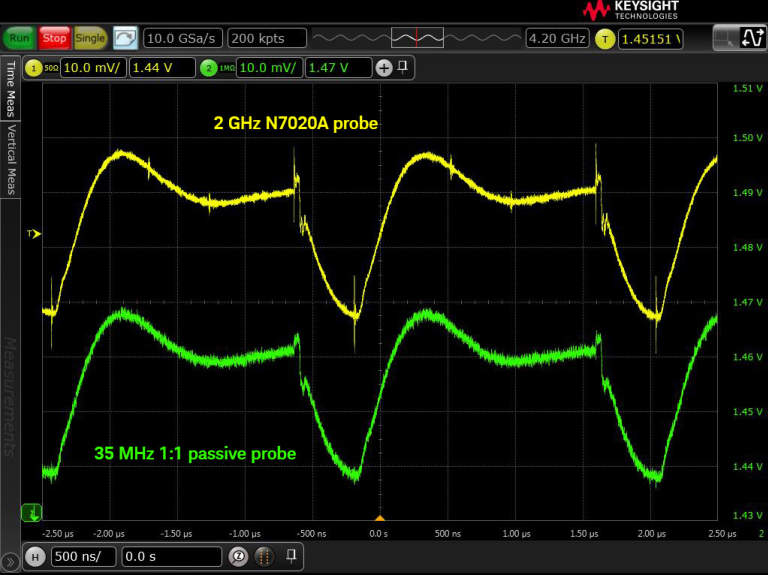Pin the channel toolbar with pin icon
Screen dimensions: 768x575
tap(403, 67)
